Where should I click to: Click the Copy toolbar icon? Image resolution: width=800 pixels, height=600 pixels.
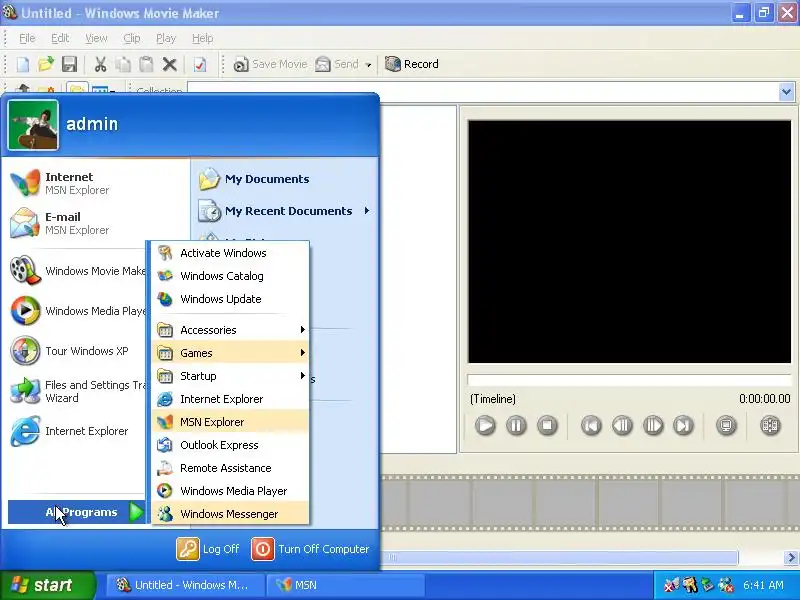click(x=123, y=64)
